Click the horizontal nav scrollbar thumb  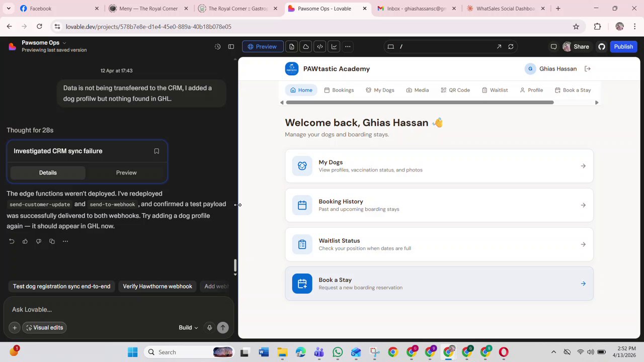[x=420, y=103]
